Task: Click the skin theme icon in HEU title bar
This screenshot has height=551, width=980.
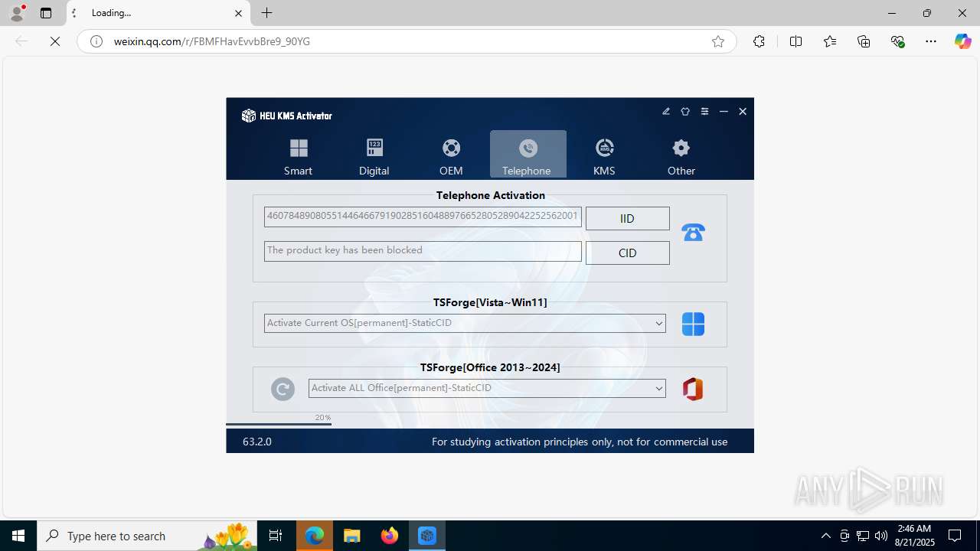Action: (685, 112)
